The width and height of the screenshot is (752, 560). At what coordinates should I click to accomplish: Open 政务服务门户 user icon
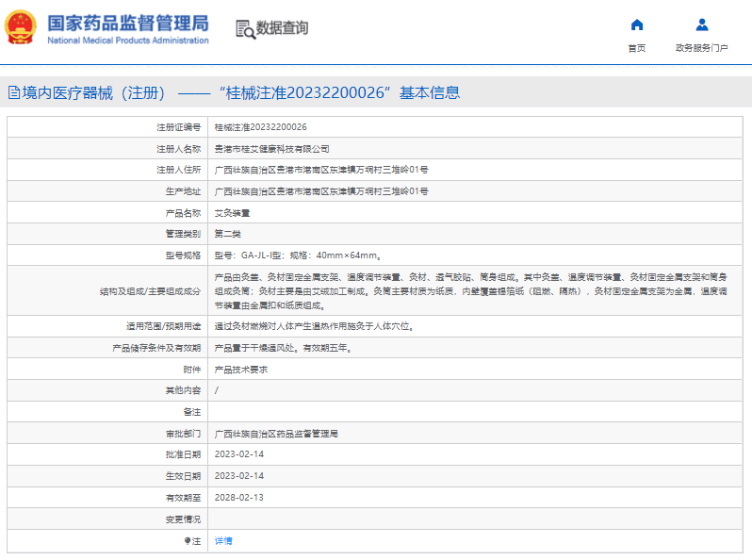[702, 25]
